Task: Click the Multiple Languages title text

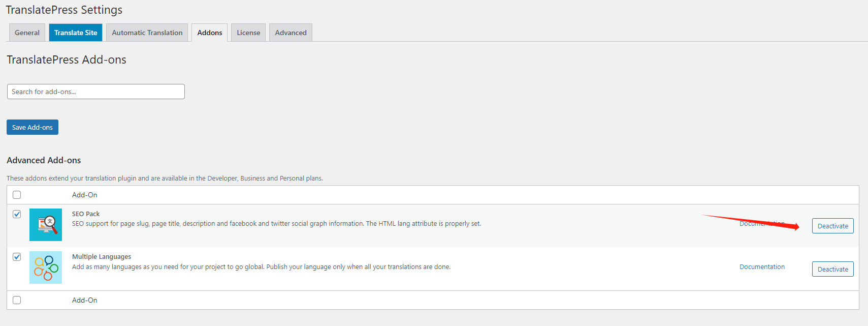Action: pyautogui.click(x=102, y=257)
